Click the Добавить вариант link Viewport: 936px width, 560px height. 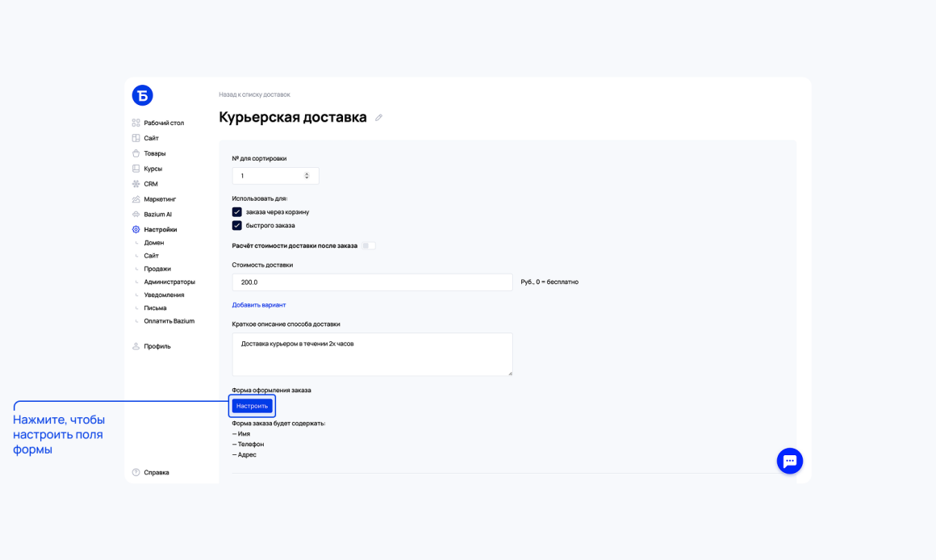(x=258, y=305)
